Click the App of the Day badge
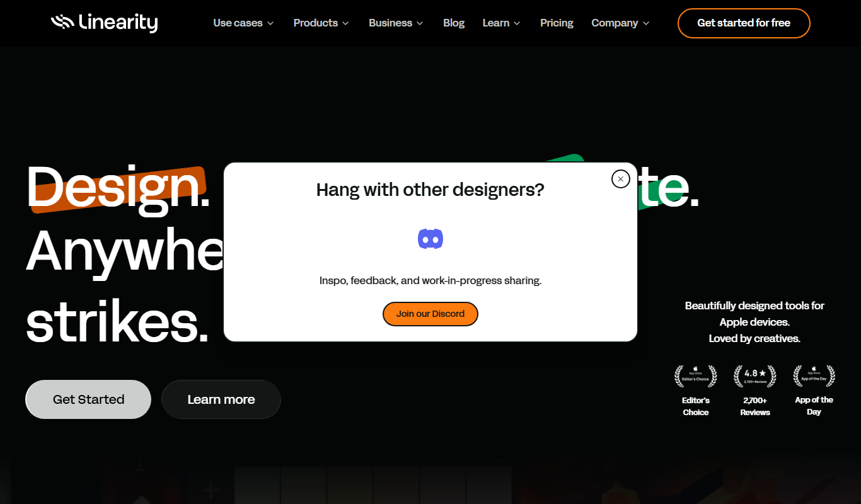Screen dimensions: 861x504 [814, 376]
